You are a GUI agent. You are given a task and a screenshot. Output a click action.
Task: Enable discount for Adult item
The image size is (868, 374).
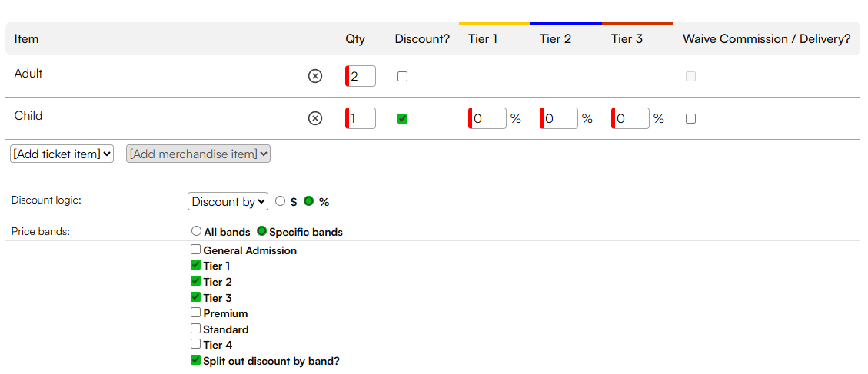coord(402,76)
